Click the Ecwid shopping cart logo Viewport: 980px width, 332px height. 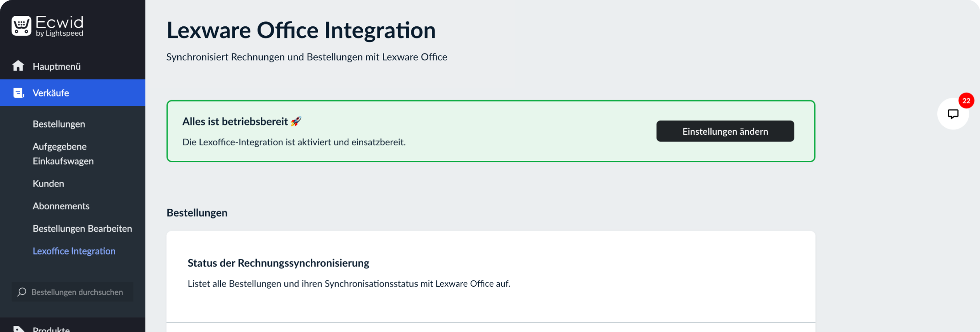(x=21, y=26)
